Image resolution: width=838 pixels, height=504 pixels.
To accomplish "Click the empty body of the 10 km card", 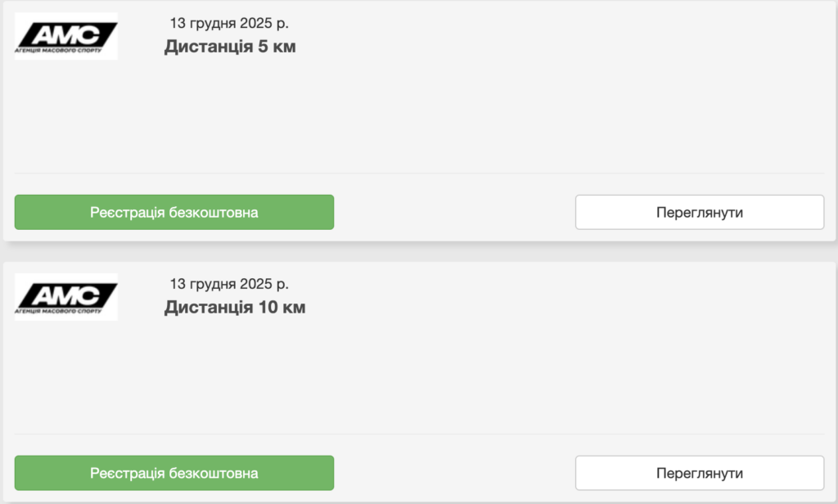I will [x=419, y=375].
